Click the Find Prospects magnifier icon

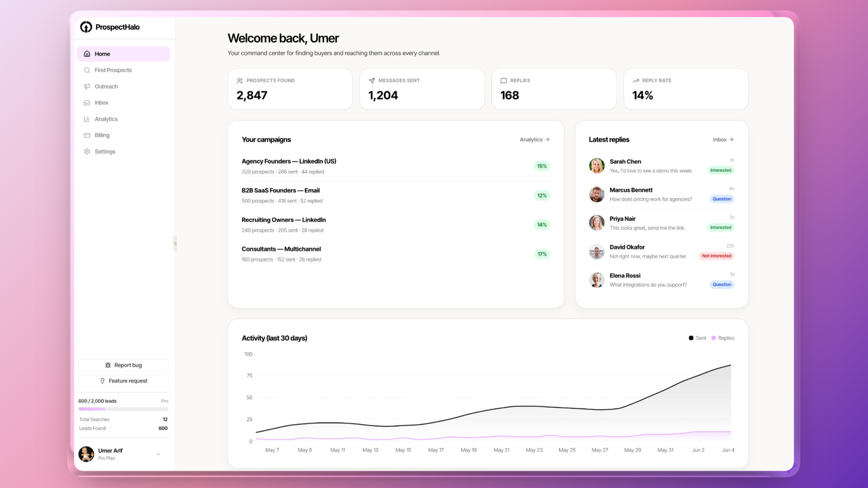(87, 70)
